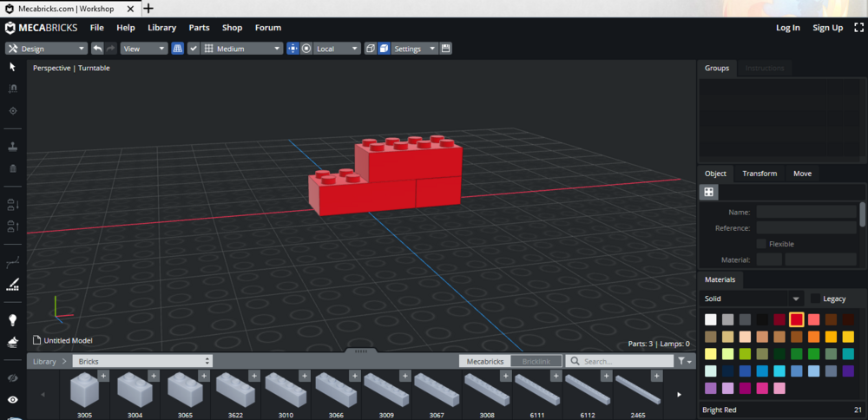Open the Forum link
This screenshot has height=420, width=868.
(268, 28)
